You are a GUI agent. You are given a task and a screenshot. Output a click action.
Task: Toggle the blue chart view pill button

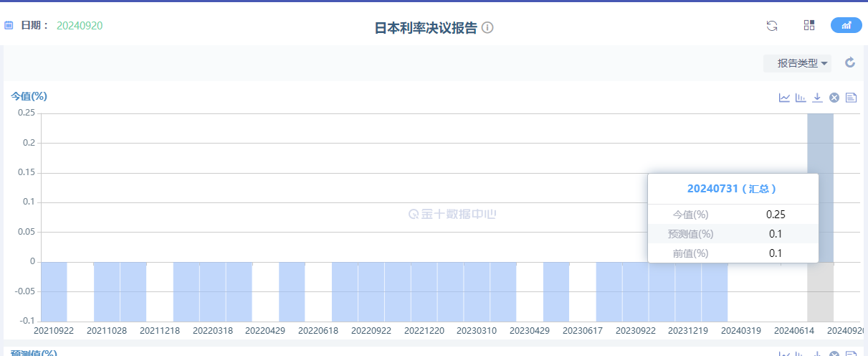click(x=846, y=26)
